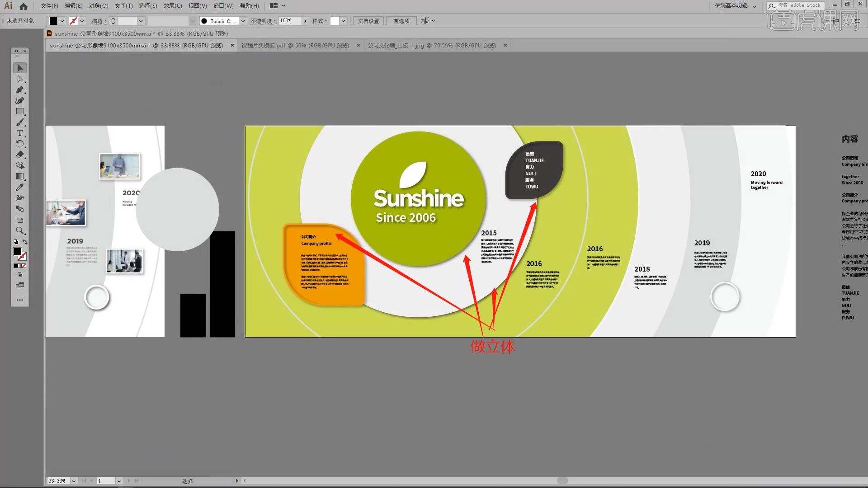868x488 pixels.
Task: Open the opacity 100% dropdown arrow
Action: click(306, 21)
